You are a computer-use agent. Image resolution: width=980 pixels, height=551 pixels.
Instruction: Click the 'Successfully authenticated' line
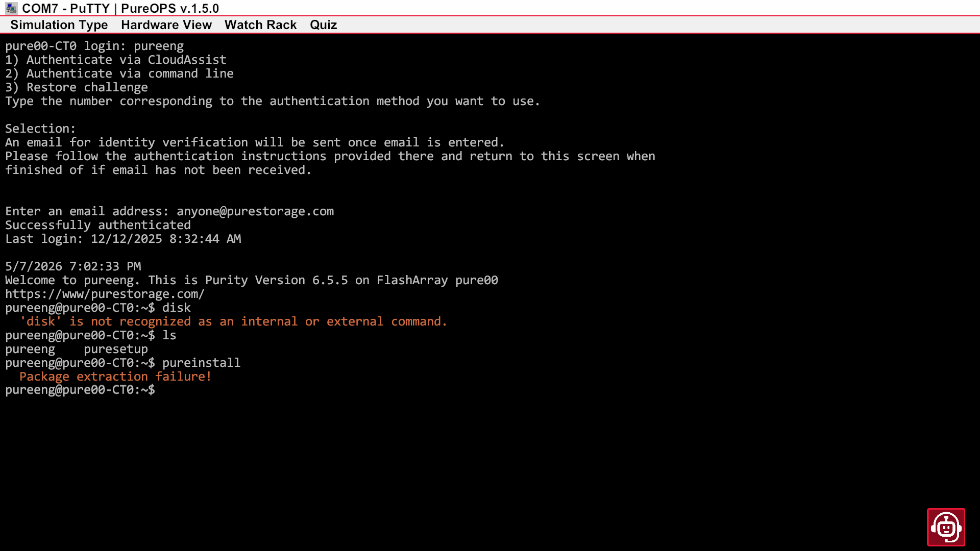[x=98, y=225]
